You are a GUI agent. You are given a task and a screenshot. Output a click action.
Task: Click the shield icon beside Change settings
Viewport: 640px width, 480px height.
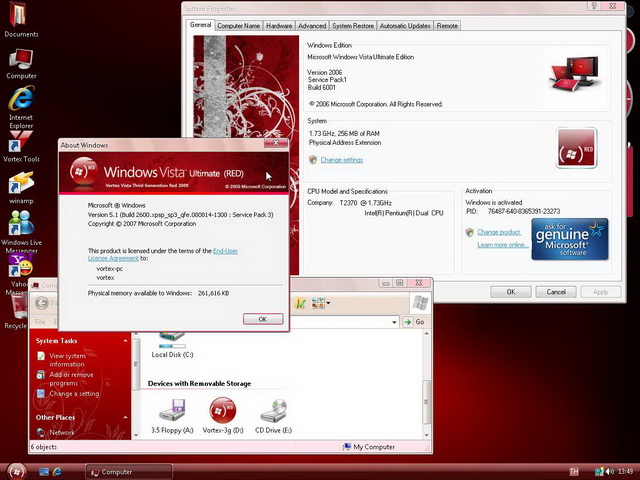[313, 160]
